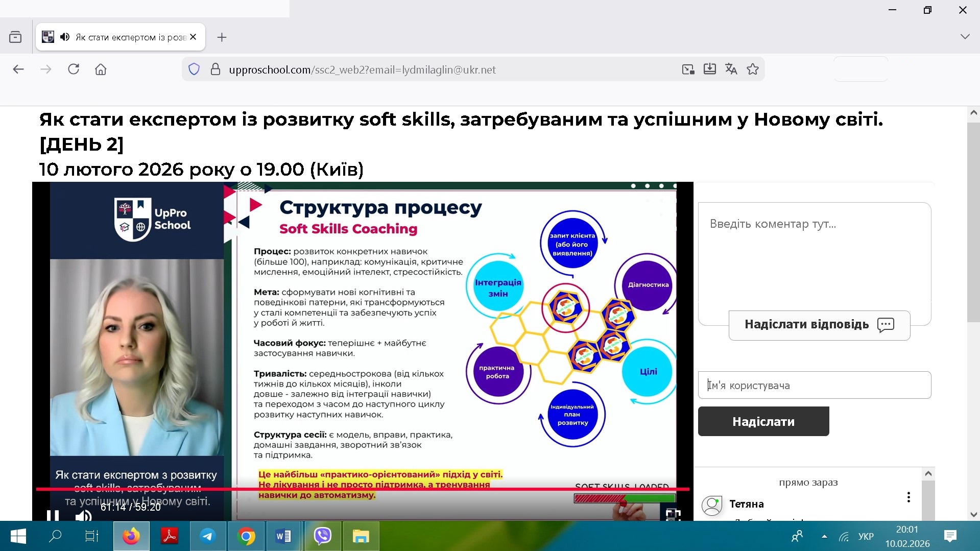Mute the video volume speaker icon
Screen dimensions: 980x551
pos(83,516)
